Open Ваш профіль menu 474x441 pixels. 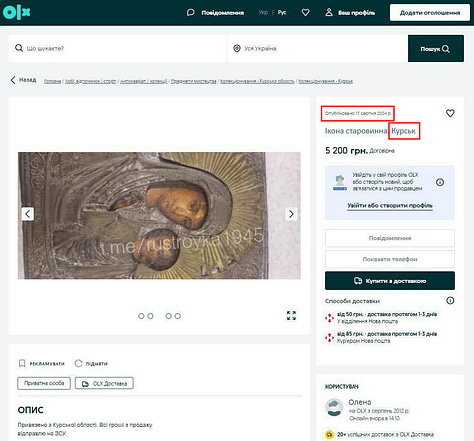click(356, 13)
